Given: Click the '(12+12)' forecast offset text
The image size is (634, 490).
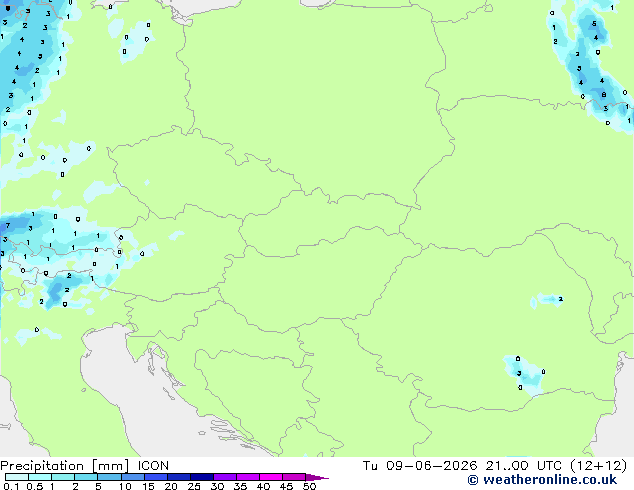Looking at the screenshot, I should pos(599,466).
